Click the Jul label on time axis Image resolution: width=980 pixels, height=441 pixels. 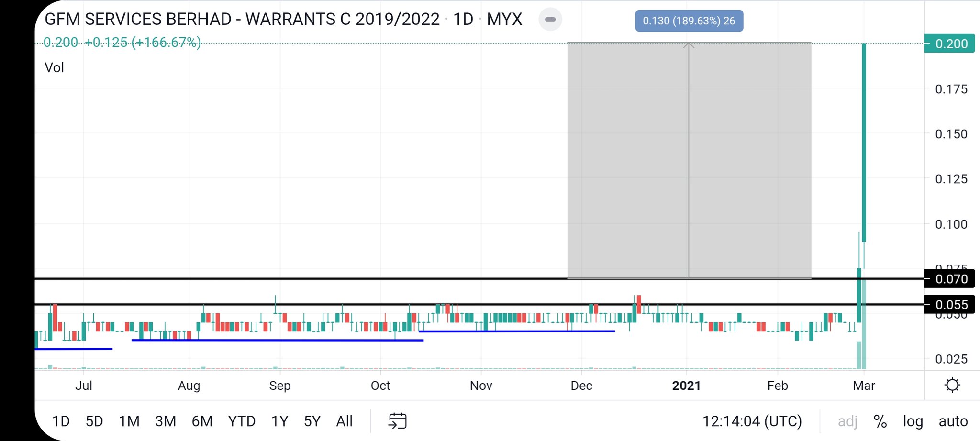tap(84, 386)
